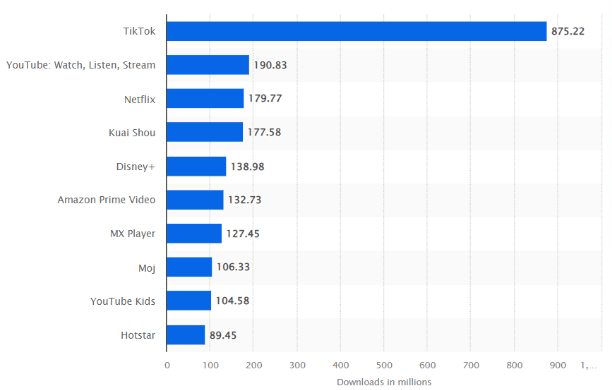612x390 pixels.
Task: Click the Disney+ bar
Action: click(196, 166)
